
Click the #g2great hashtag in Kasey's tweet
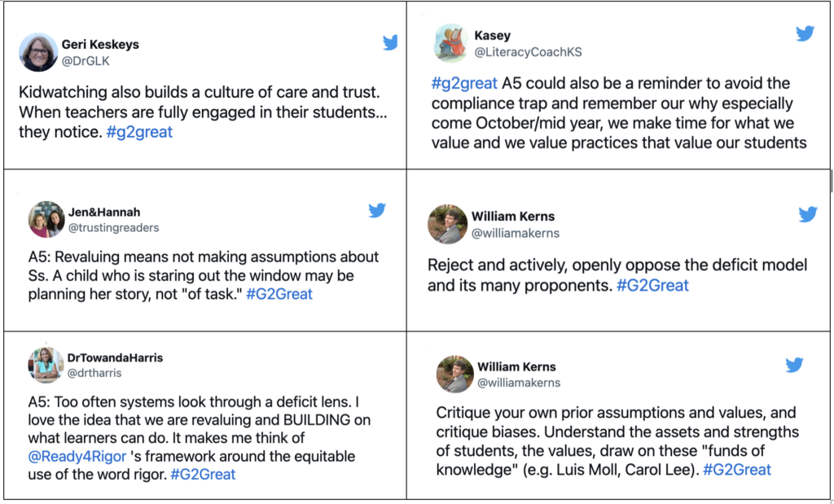(464, 83)
